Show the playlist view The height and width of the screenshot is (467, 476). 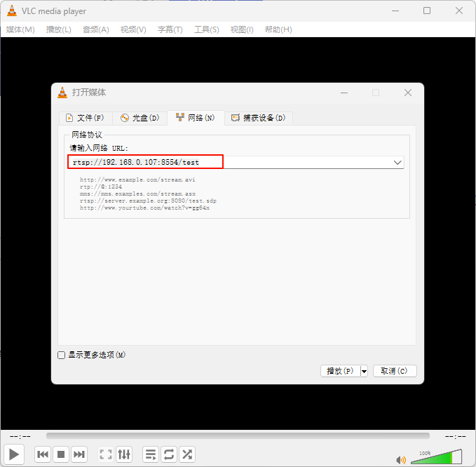(151, 454)
